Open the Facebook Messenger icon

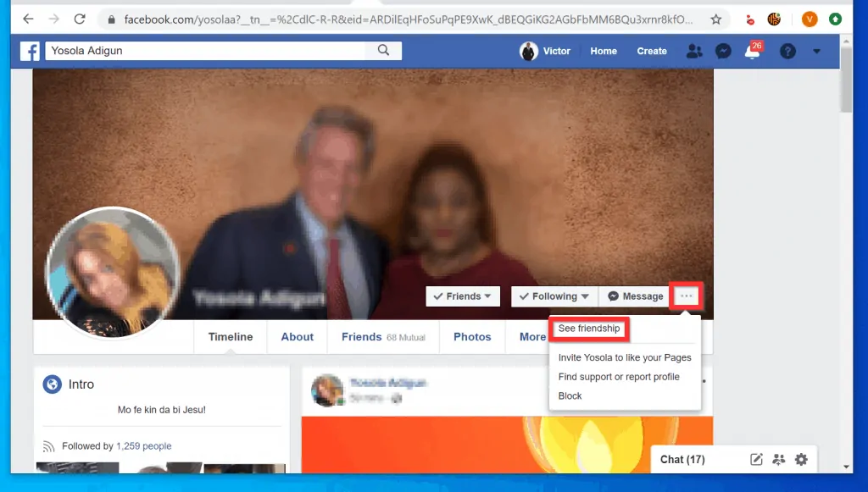[723, 52]
